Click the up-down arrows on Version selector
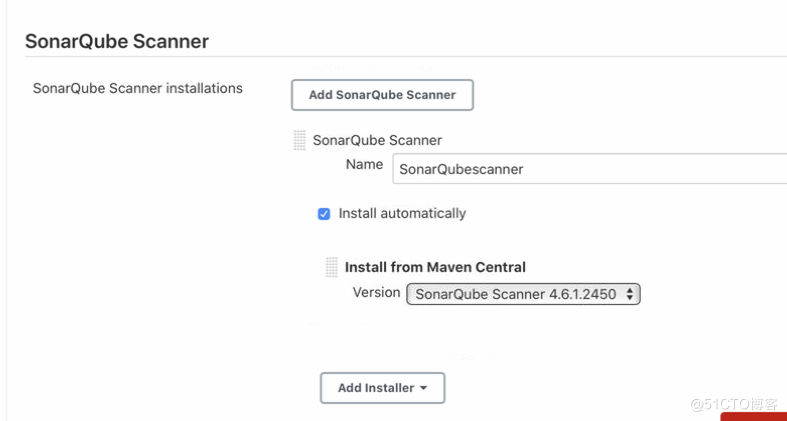 (629, 294)
